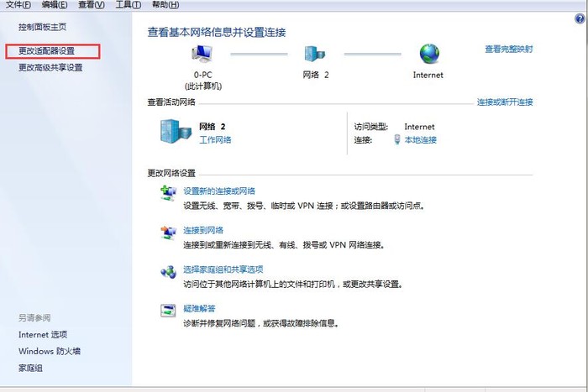Click the blue help question mark icon

click(580, 18)
